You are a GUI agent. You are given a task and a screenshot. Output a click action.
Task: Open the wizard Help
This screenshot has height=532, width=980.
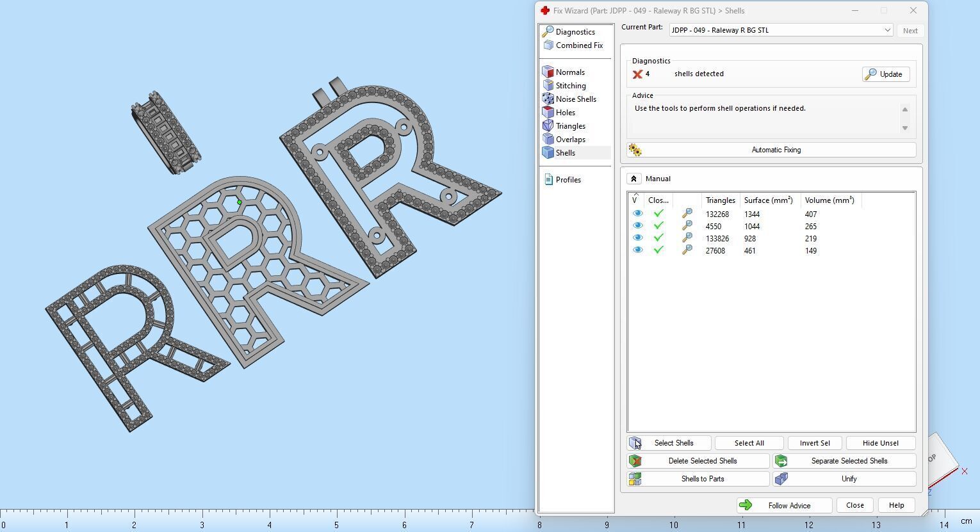(x=896, y=506)
